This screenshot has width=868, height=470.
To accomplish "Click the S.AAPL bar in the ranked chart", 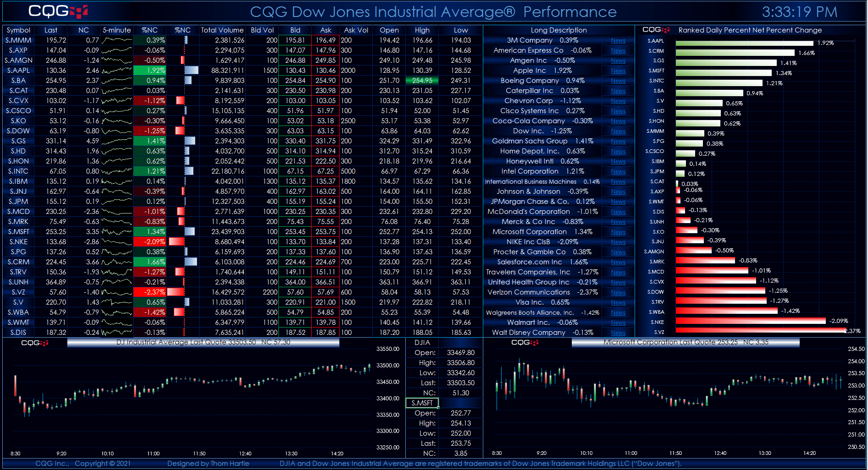I will point(743,43).
